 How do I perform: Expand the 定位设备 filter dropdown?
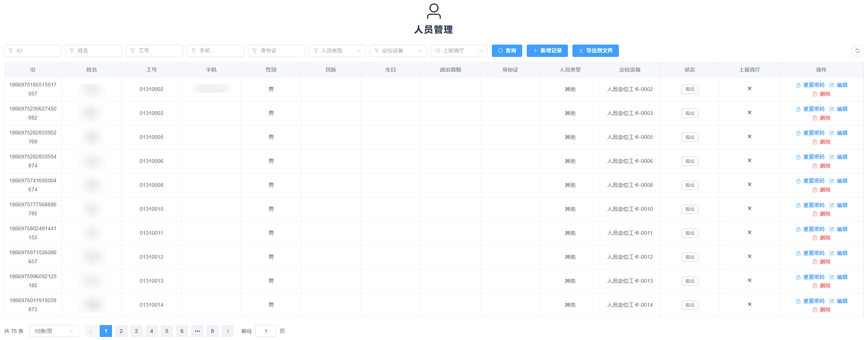398,51
